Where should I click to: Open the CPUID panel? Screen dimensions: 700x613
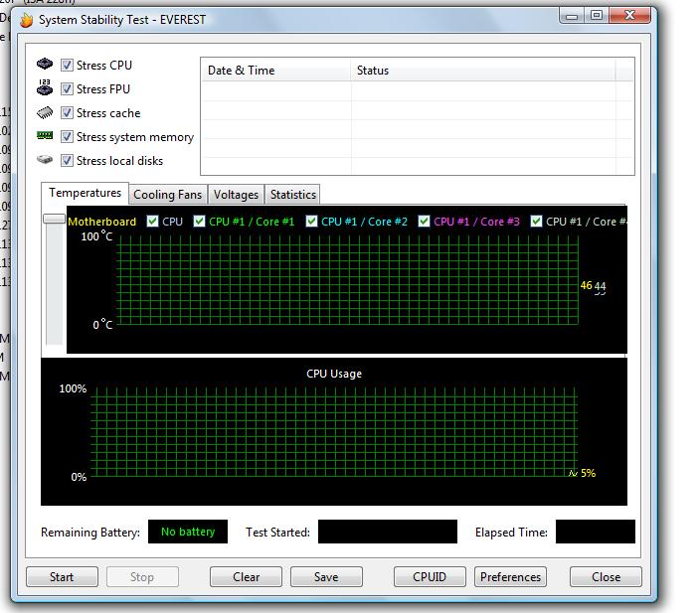click(430, 577)
